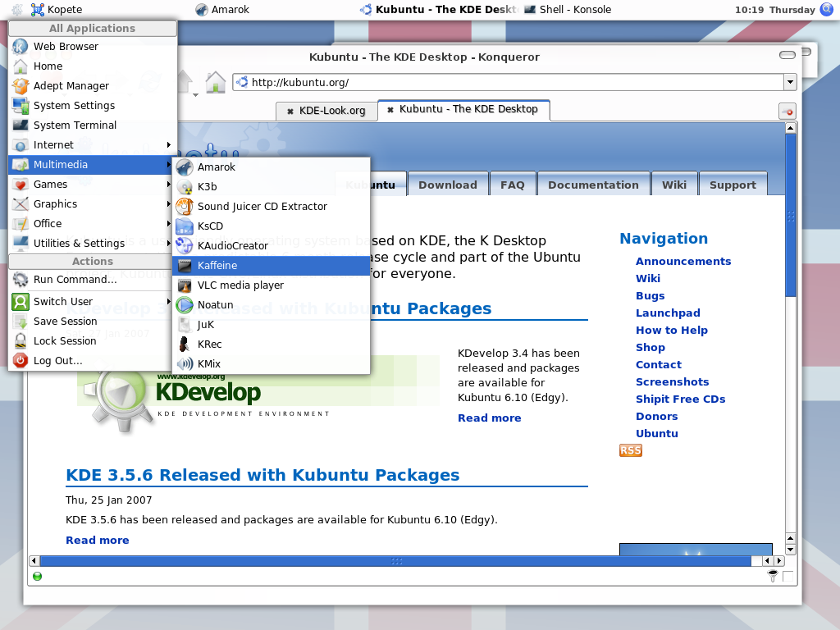This screenshot has height=630, width=840.
Task: Click into the URL address field
Action: pyautogui.click(x=509, y=82)
